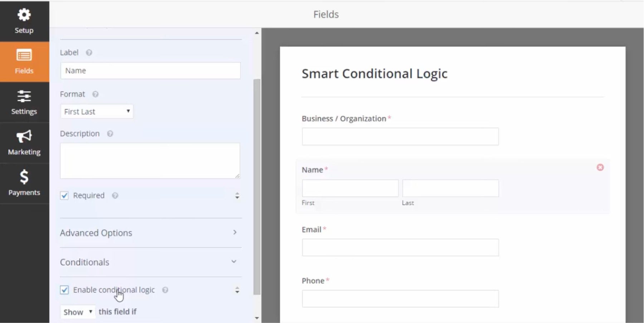Remove the Name field from the form
The height and width of the screenshot is (323, 644).
[600, 167]
